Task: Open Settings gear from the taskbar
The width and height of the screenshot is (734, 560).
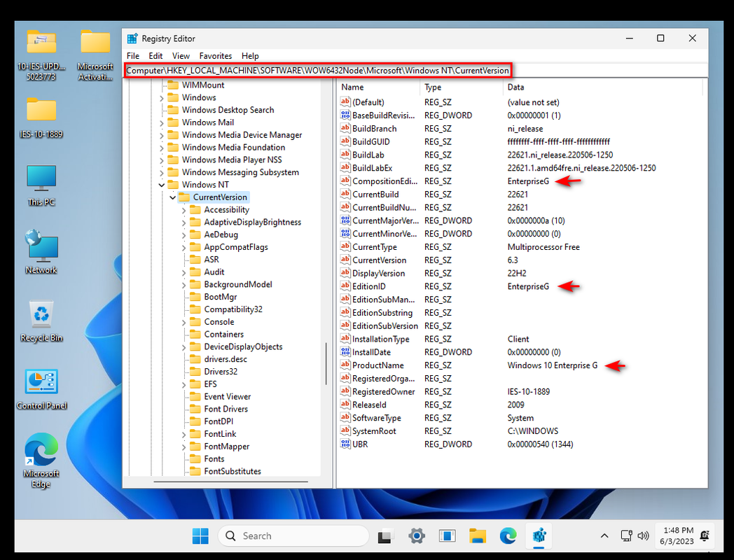Action: (416, 535)
